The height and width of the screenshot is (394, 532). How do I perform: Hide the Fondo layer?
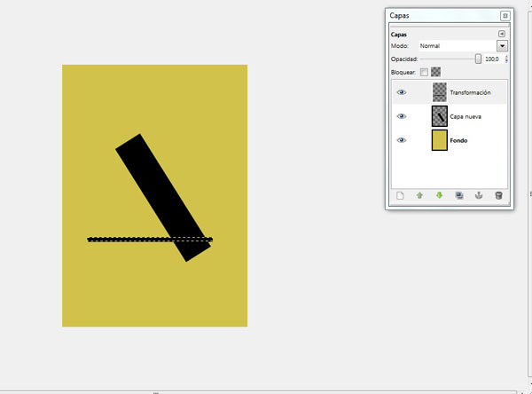coord(402,140)
